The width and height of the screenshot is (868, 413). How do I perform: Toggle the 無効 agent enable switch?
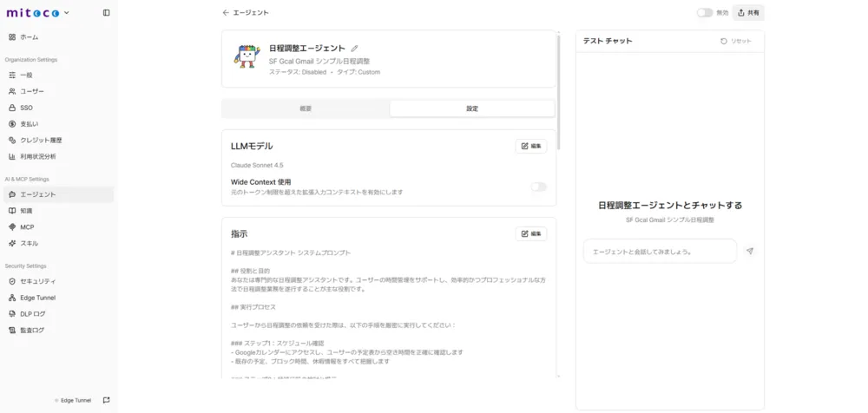coord(704,13)
